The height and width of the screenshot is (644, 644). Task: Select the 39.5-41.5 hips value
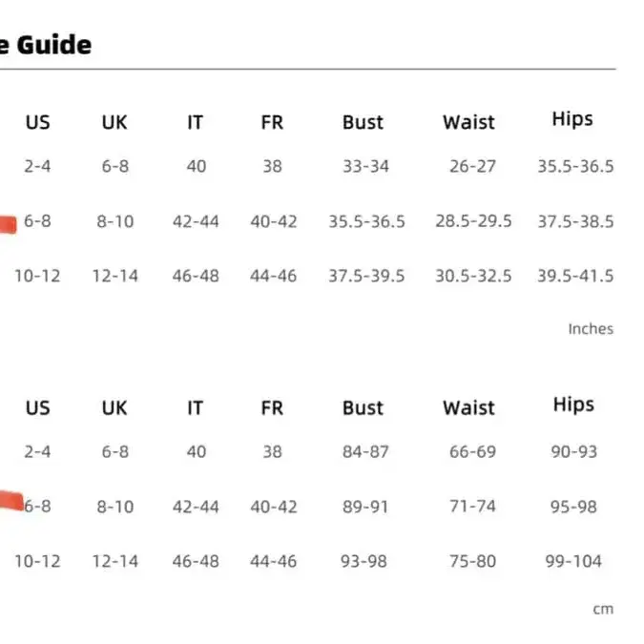(x=574, y=276)
